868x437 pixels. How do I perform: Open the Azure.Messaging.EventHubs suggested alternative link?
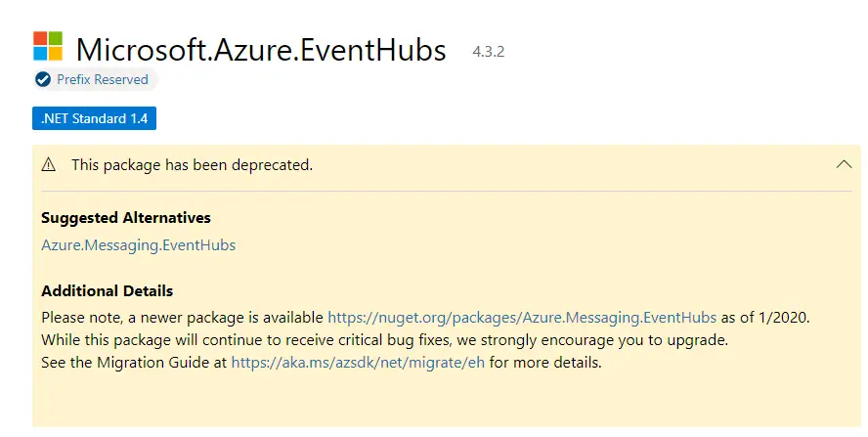pos(139,245)
